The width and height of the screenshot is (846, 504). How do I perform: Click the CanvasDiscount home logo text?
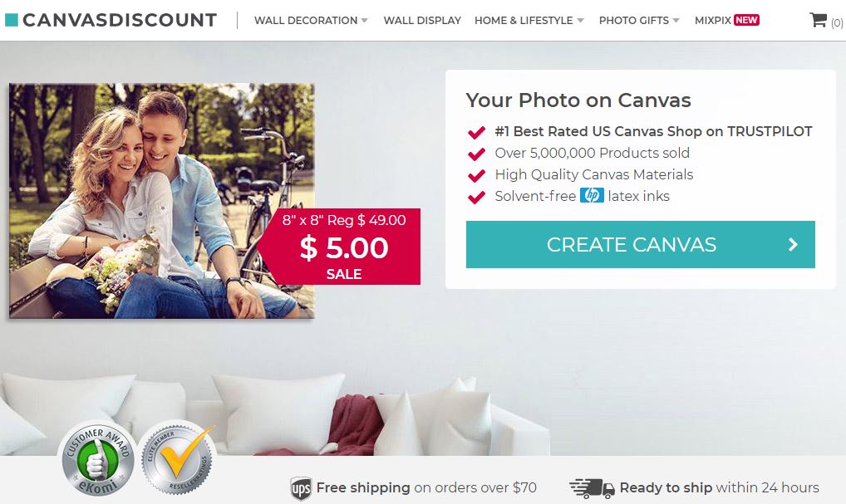pyautogui.click(x=120, y=20)
